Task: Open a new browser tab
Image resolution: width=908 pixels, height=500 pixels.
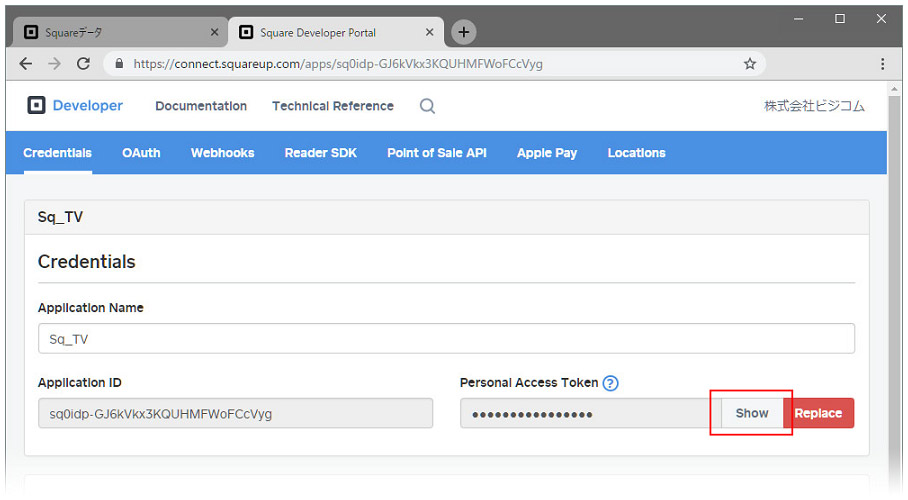Action: tap(463, 32)
